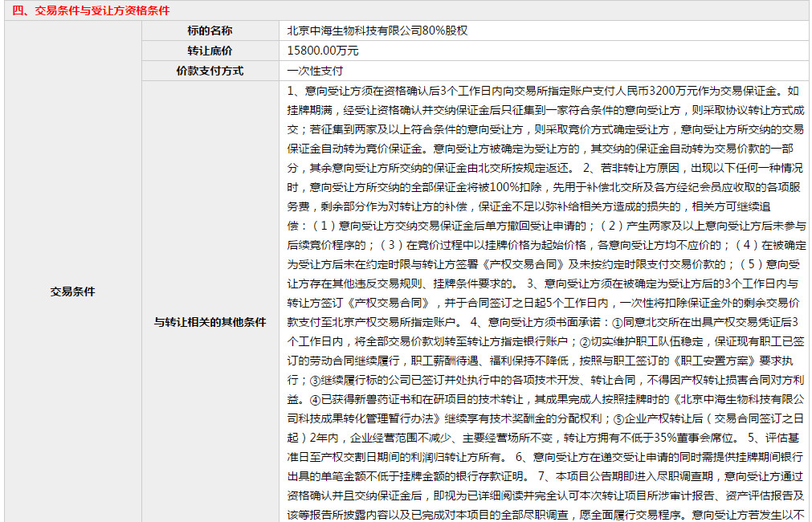Viewport: 812px width, 522px height.
Task: Select the 价款支付方式 label cell
Action: pyautogui.click(x=210, y=71)
